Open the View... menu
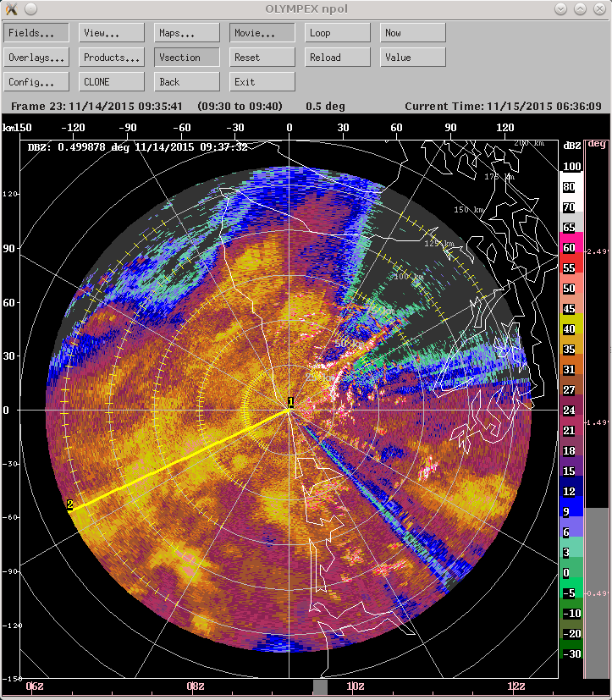This screenshot has height=700, width=612. [x=112, y=33]
